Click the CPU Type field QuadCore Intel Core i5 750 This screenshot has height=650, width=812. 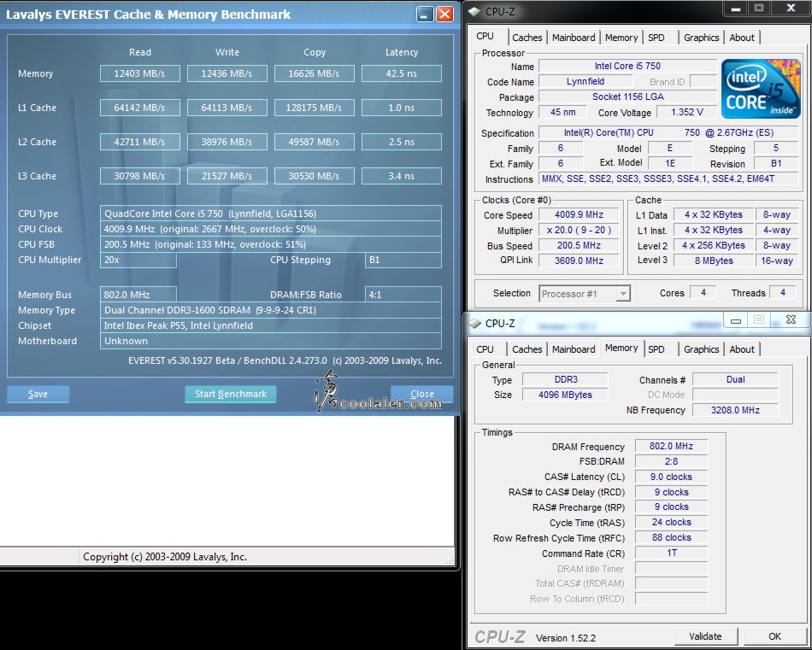click(x=270, y=214)
